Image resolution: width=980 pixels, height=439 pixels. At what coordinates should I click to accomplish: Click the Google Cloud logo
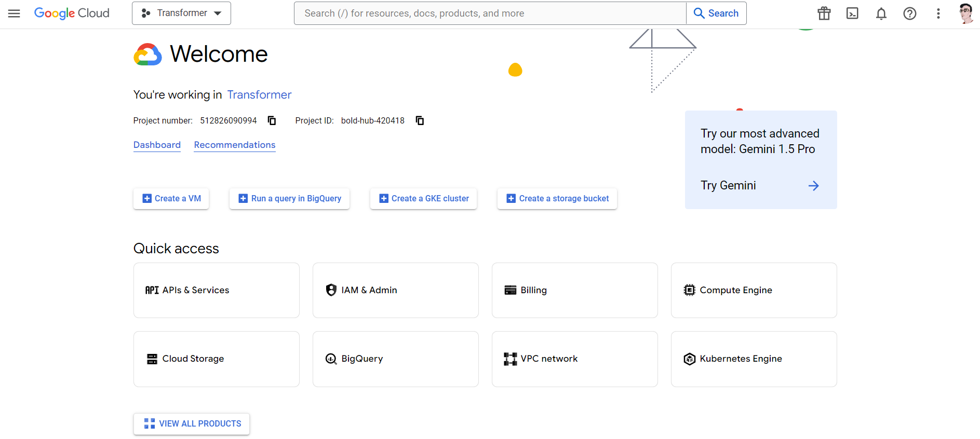(72, 13)
